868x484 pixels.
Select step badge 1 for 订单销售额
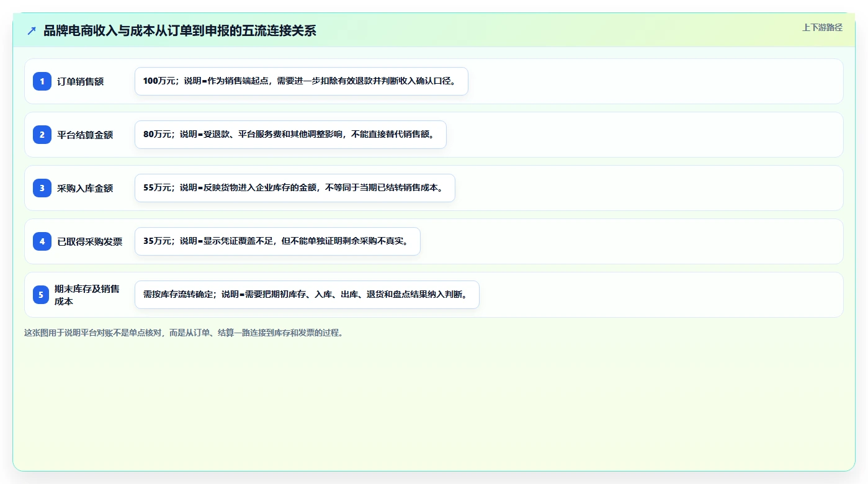pyautogui.click(x=42, y=81)
